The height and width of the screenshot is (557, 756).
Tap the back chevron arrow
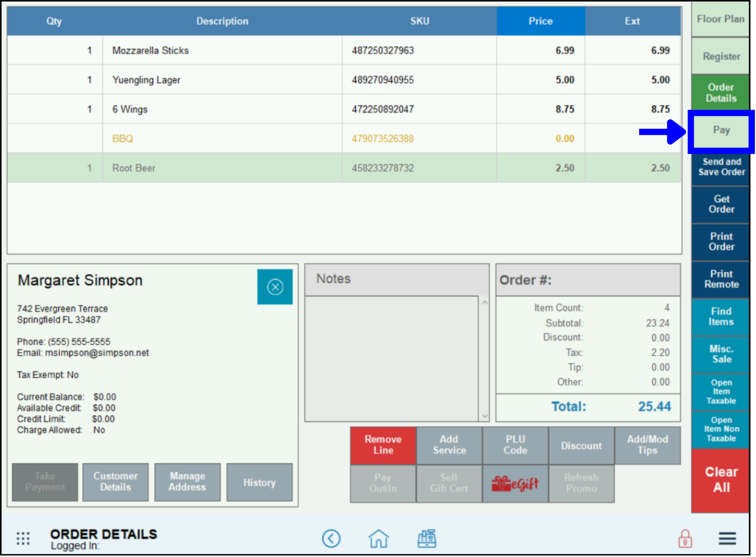tap(331, 538)
